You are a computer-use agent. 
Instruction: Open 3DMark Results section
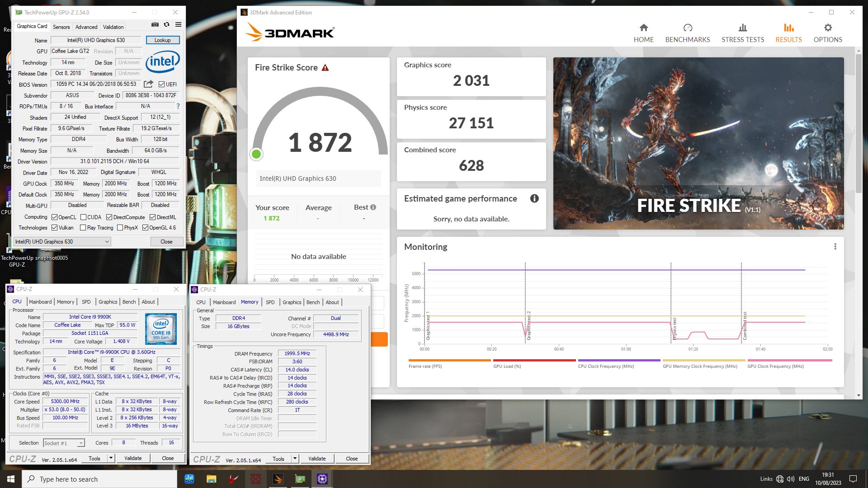point(788,33)
